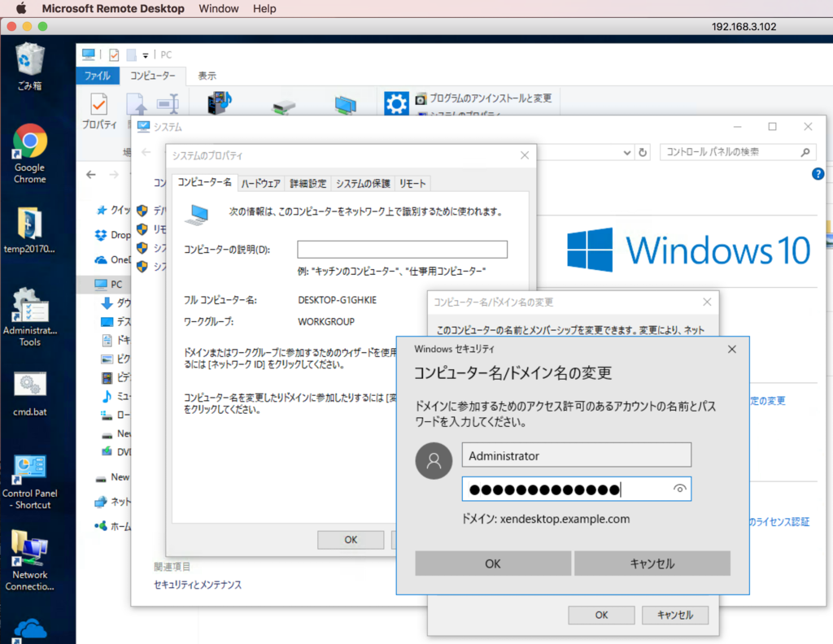The image size is (833, 644).
Task: Click the password field
Action: point(577,489)
